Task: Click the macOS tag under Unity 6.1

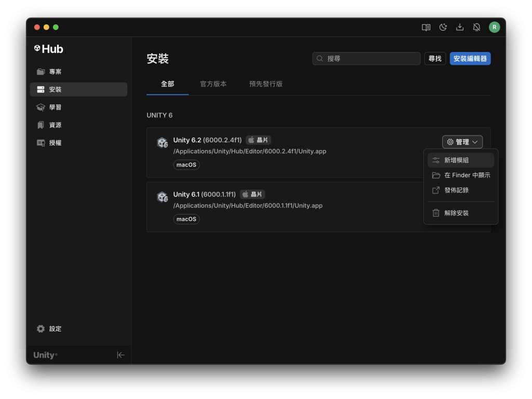Action: 187,219
